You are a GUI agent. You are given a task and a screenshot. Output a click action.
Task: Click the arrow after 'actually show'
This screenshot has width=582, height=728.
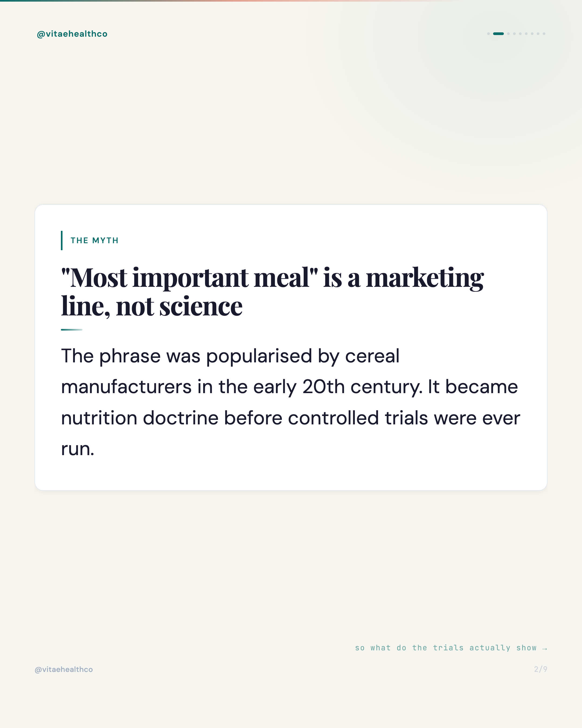(x=545, y=649)
